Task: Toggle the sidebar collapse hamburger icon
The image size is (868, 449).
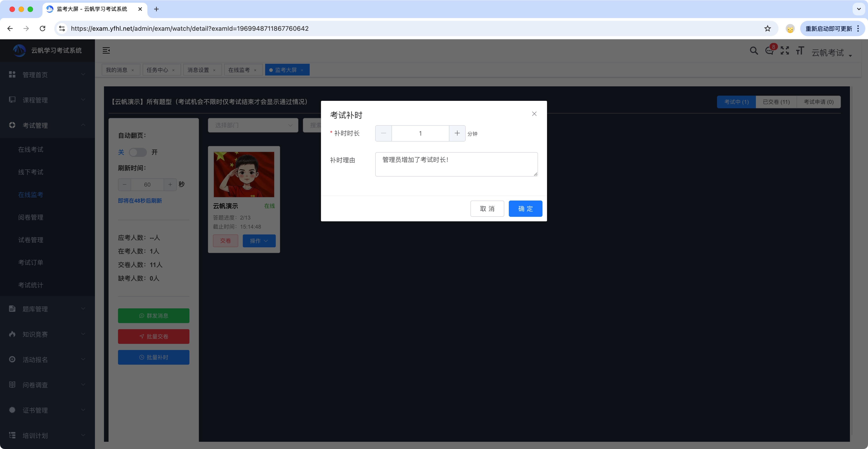Action: coord(106,51)
